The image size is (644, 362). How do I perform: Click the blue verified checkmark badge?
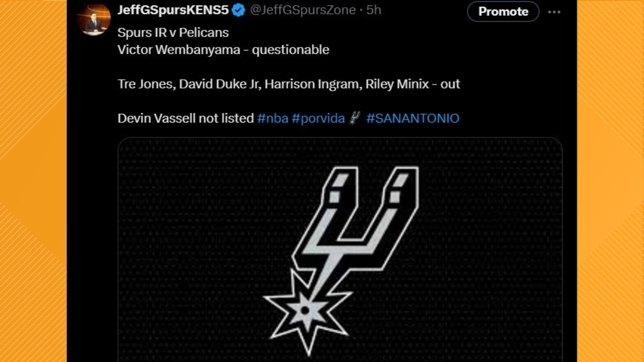(238, 10)
